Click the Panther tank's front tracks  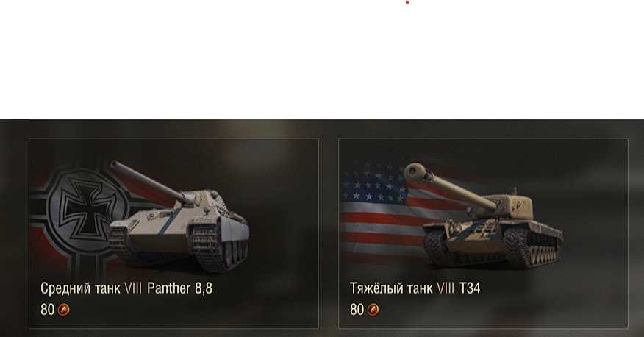click(x=208, y=246)
